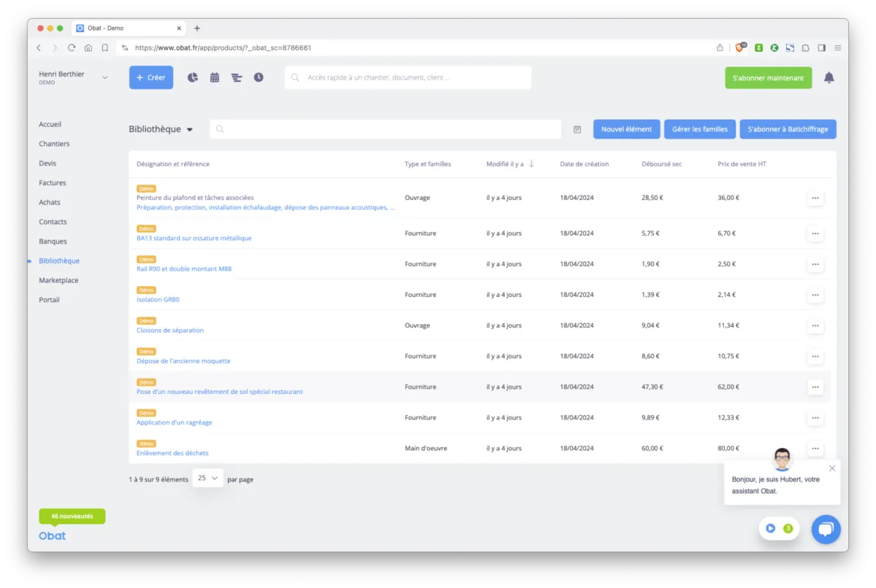Click the play tutorial icon with badge 3

tap(770, 528)
